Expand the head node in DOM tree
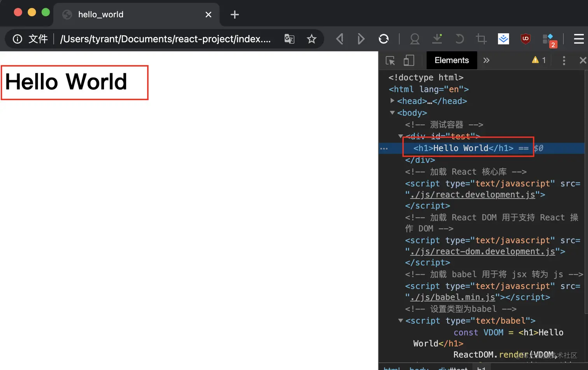Screen dimensions: 588x370 392,101
